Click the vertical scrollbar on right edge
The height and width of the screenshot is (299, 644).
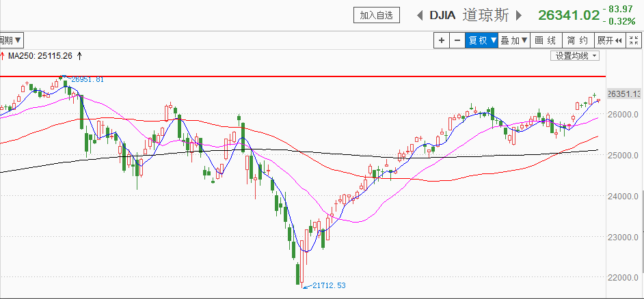(643, 231)
